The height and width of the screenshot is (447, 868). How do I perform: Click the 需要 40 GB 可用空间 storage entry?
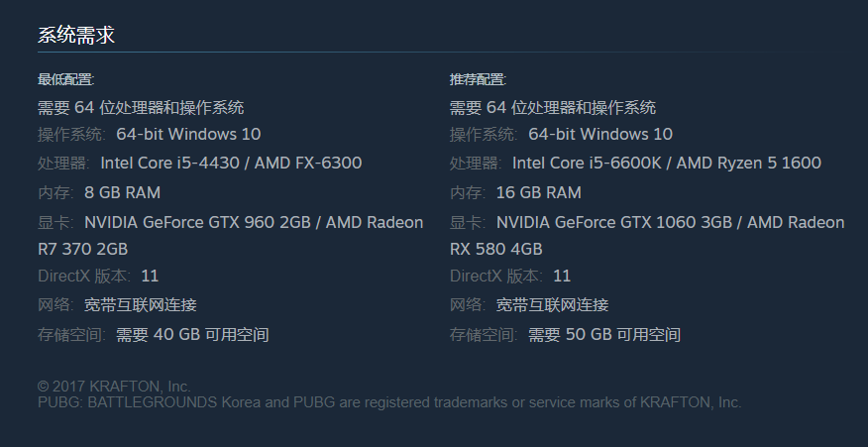tap(192, 335)
